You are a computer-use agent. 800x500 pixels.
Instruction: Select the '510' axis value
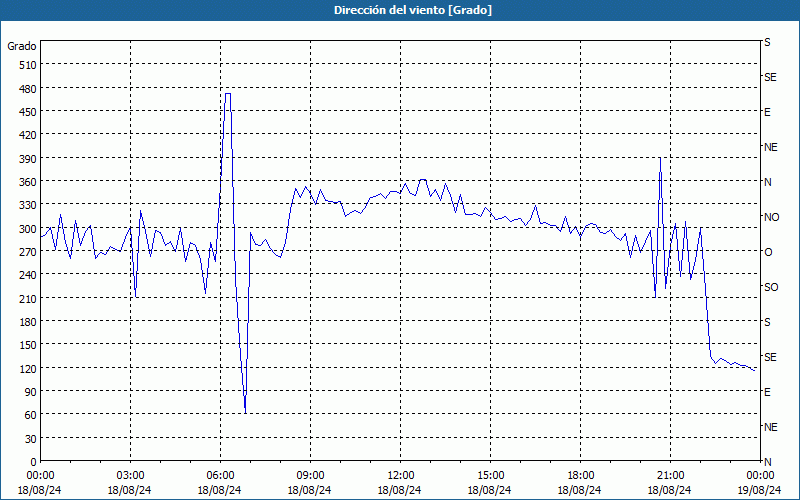28,65
